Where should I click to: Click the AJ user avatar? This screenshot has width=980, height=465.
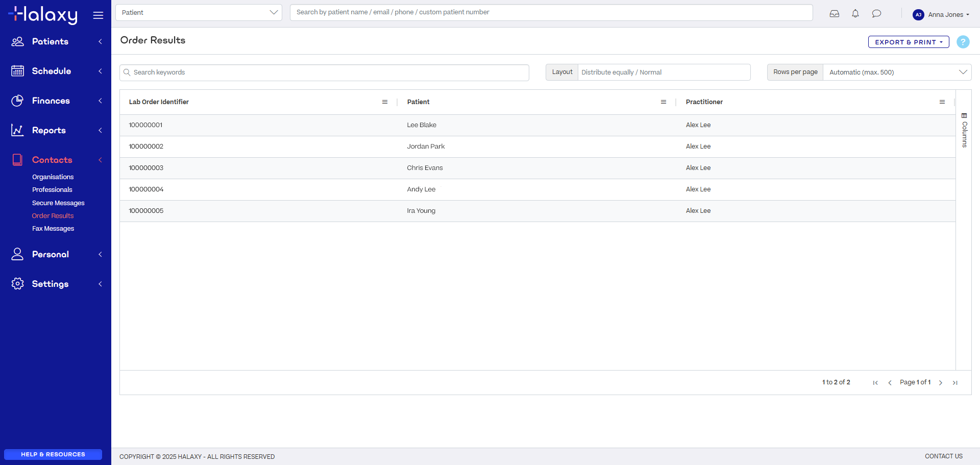[x=918, y=15]
